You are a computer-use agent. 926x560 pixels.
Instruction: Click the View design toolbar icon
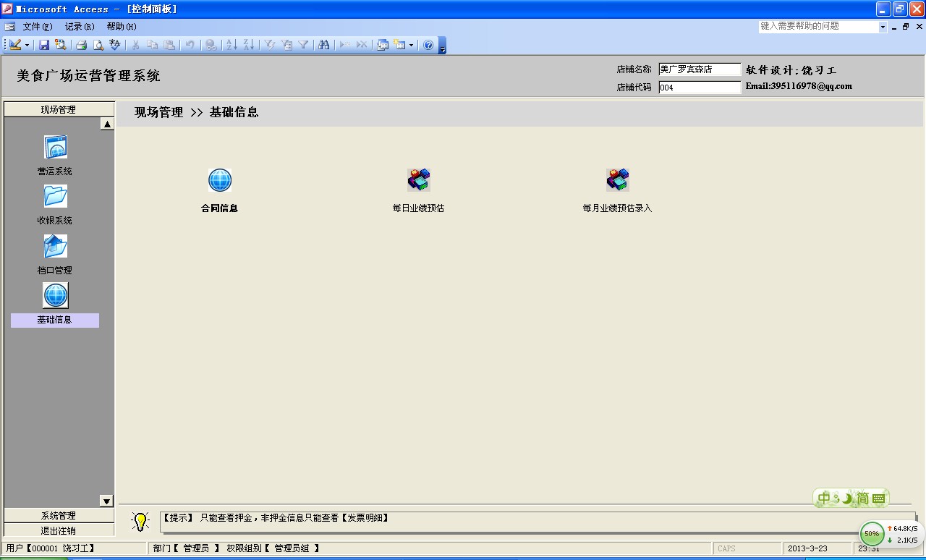tap(15, 45)
